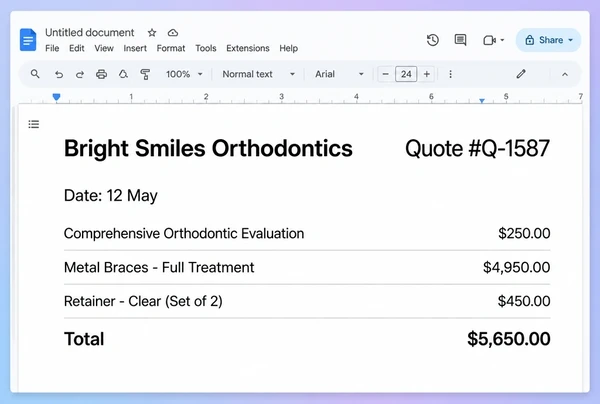This screenshot has width=600, height=404.
Task: Open version history clock icon
Action: pyautogui.click(x=433, y=40)
